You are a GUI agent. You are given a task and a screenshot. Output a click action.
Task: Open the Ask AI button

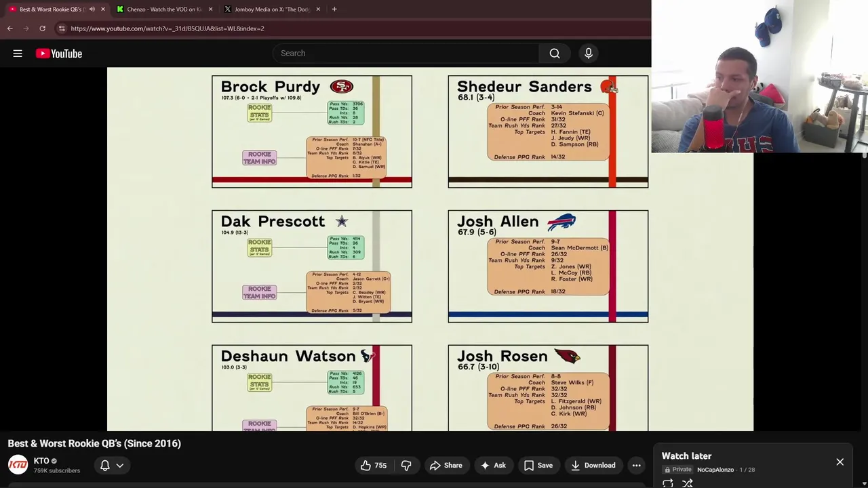coord(493,466)
